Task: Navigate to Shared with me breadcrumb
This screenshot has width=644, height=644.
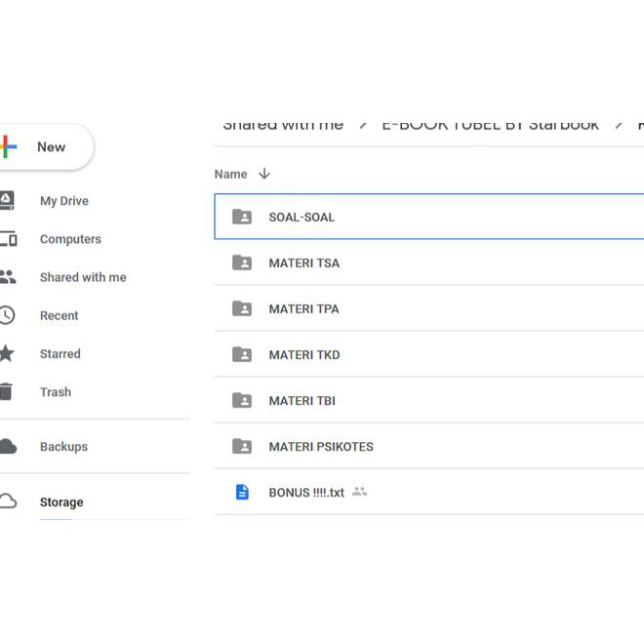Action: [283, 125]
